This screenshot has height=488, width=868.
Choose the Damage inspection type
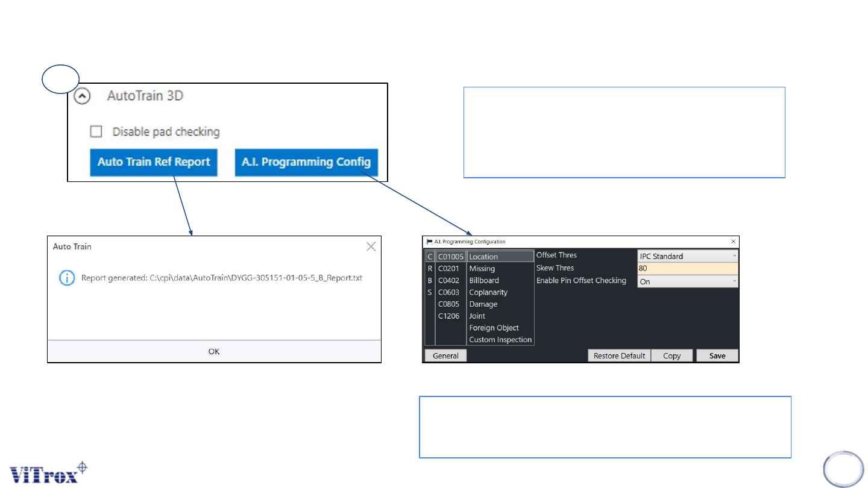(500, 304)
